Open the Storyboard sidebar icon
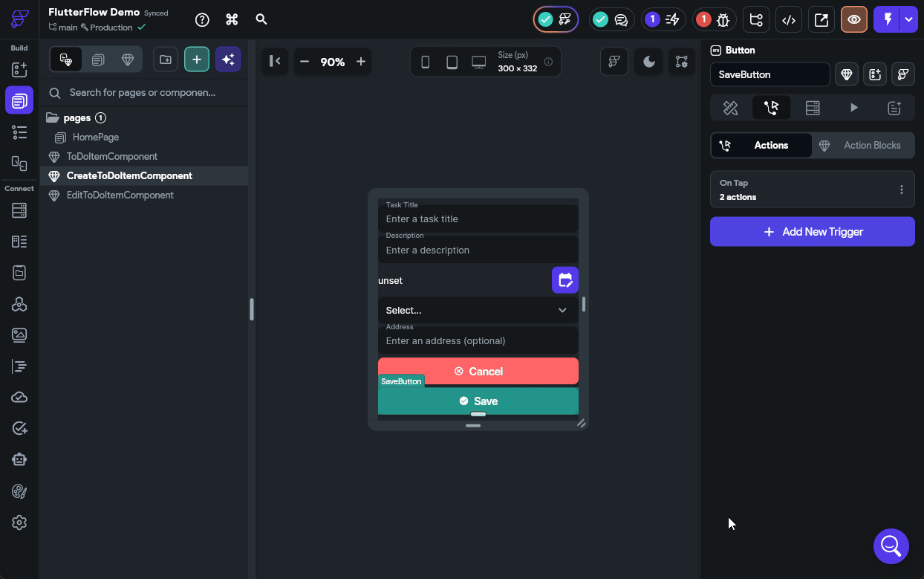This screenshot has width=924, height=579. pos(19,163)
